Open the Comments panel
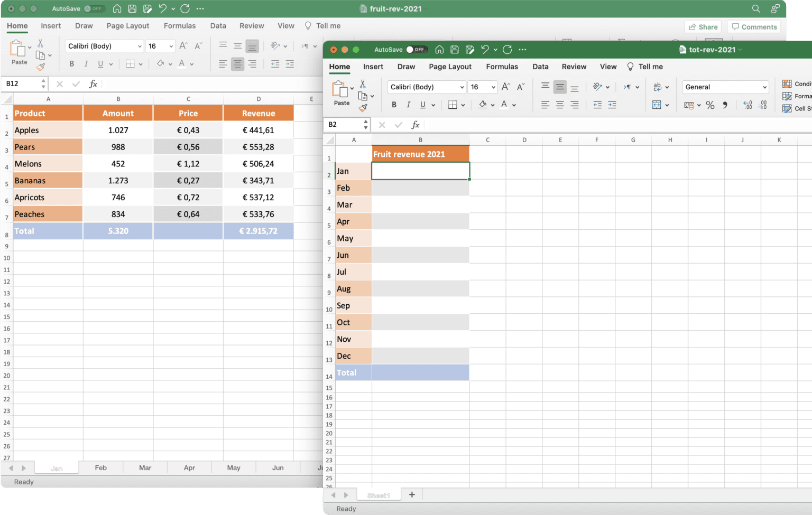Image resolution: width=812 pixels, height=515 pixels. point(754,26)
